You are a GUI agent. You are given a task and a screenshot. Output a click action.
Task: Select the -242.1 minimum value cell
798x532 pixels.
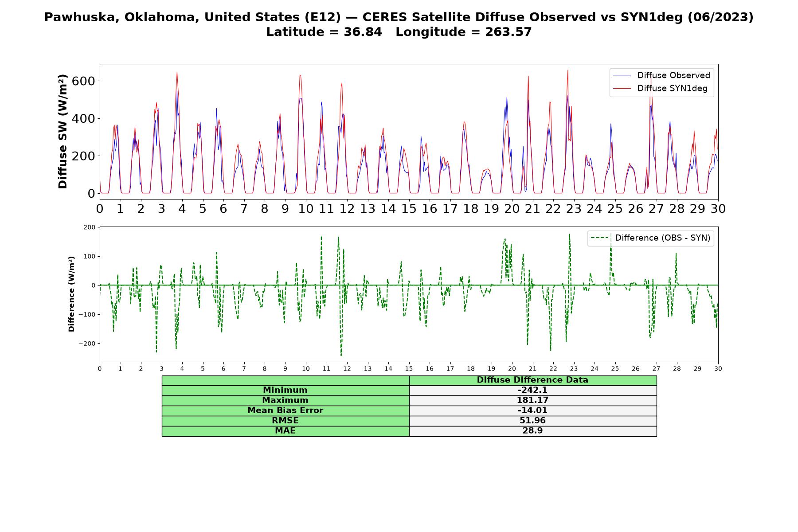532,390
